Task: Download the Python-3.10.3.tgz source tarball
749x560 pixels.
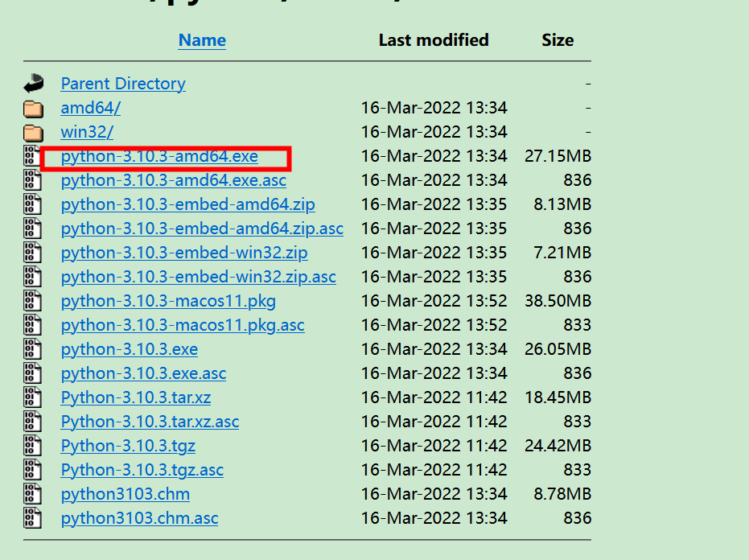Action: pyautogui.click(x=128, y=446)
